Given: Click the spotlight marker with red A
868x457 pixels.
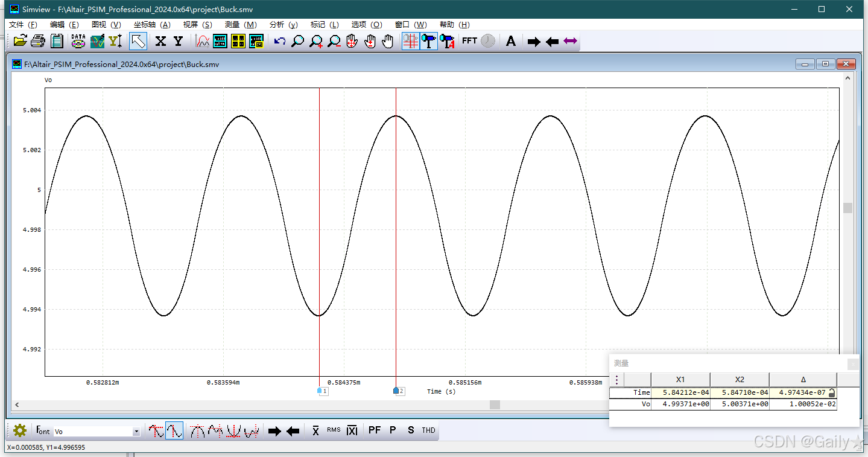Looking at the screenshot, I should pos(447,41).
